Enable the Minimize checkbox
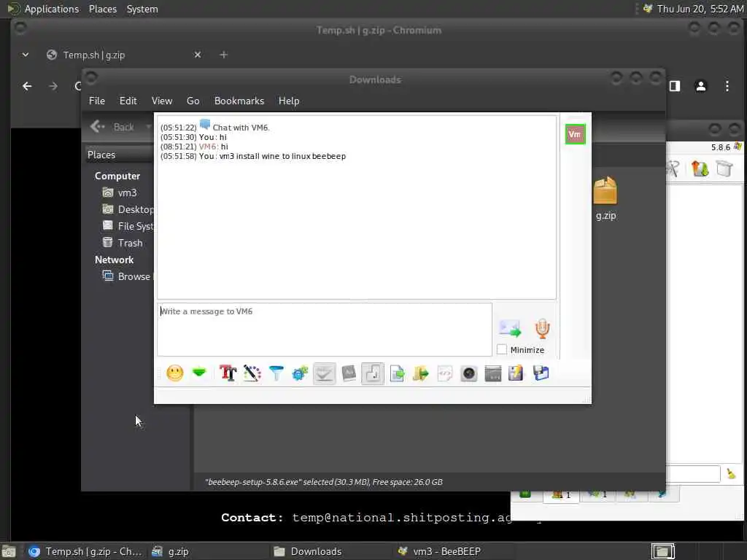 [x=502, y=349]
